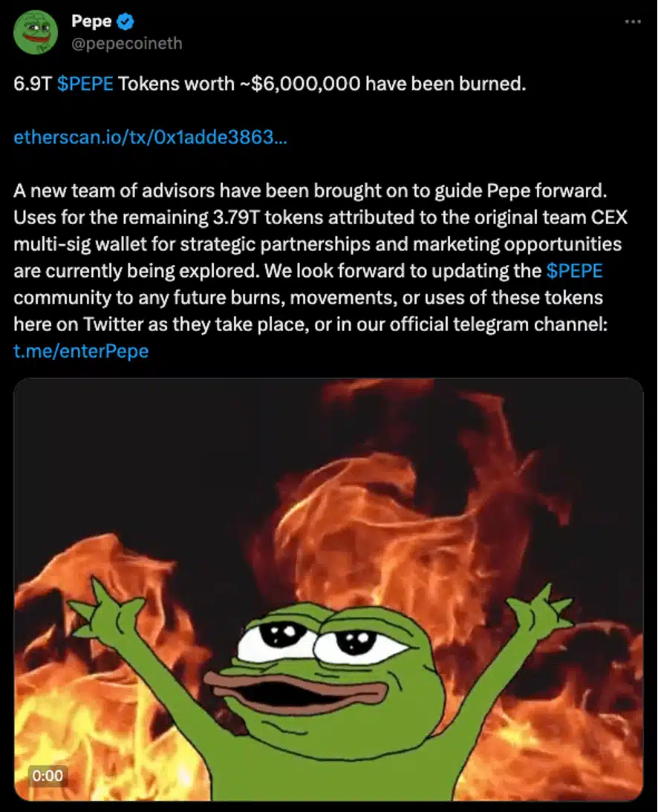Open the @pepecoineth handle
Viewport: 658px width, 812px height.
pyautogui.click(x=126, y=44)
